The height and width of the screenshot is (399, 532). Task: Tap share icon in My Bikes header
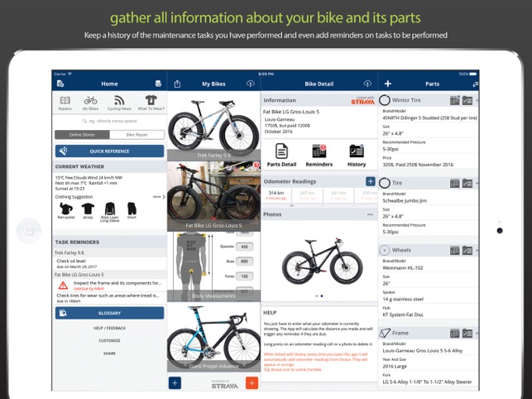click(177, 84)
